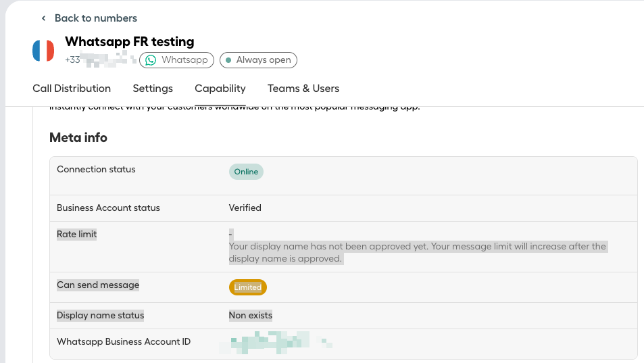
Task: Click the Meta info heading
Action: pyautogui.click(x=78, y=138)
